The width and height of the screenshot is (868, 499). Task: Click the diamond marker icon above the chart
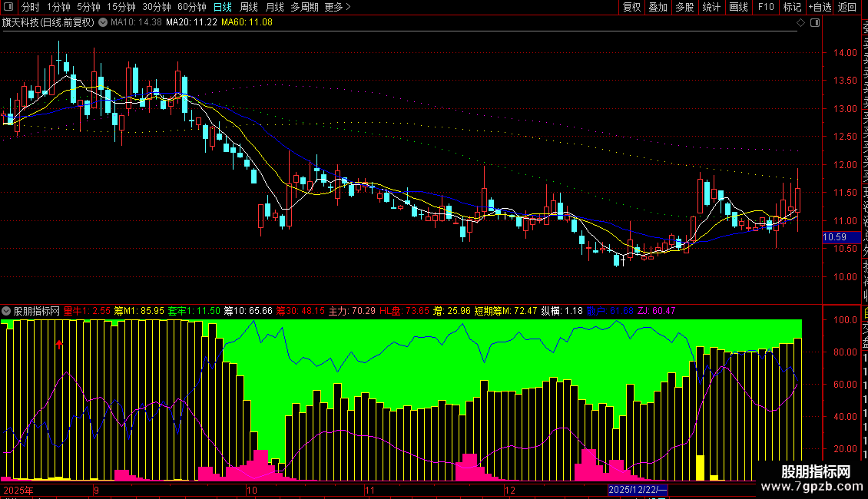pyautogui.click(x=800, y=23)
